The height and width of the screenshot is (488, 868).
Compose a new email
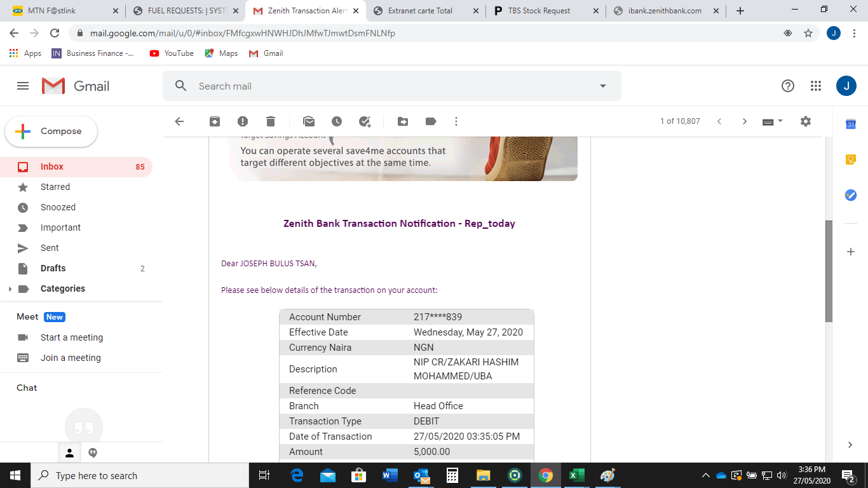(51, 132)
